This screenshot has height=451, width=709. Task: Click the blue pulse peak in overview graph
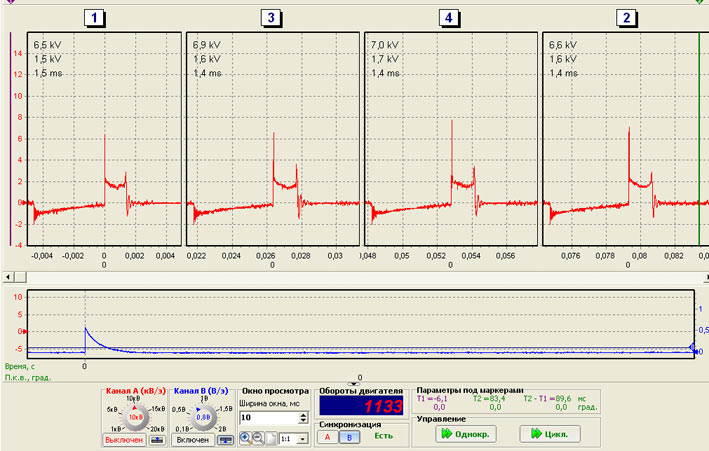pos(85,329)
